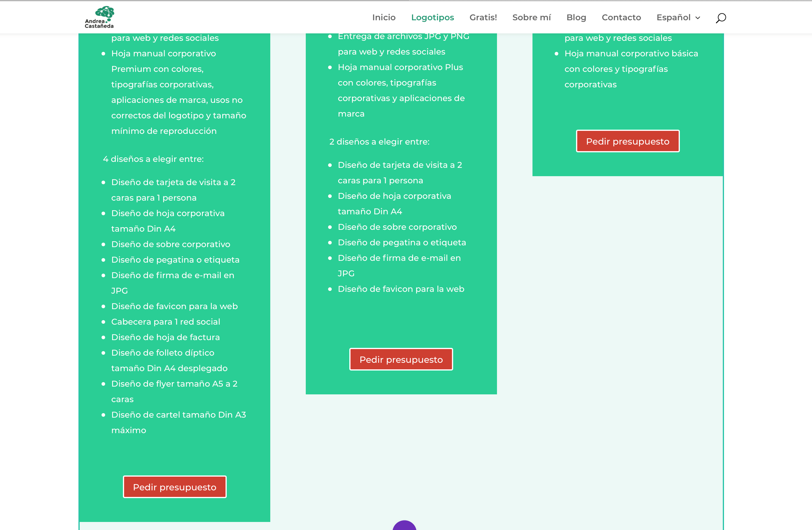Click 'Diseño de firma de e-mail' in the 4 diseños column
This screenshot has width=812, height=530.
click(173, 283)
